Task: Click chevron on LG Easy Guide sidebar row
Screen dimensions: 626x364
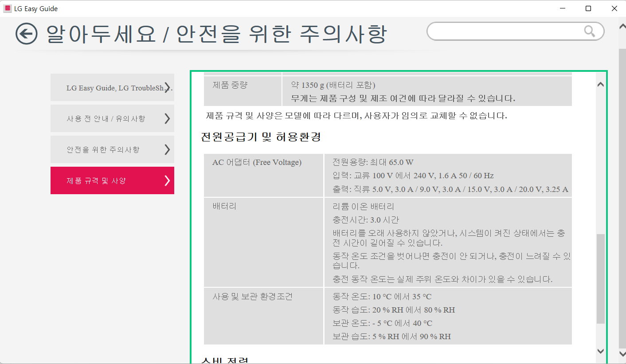Action: (x=167, y=87)
